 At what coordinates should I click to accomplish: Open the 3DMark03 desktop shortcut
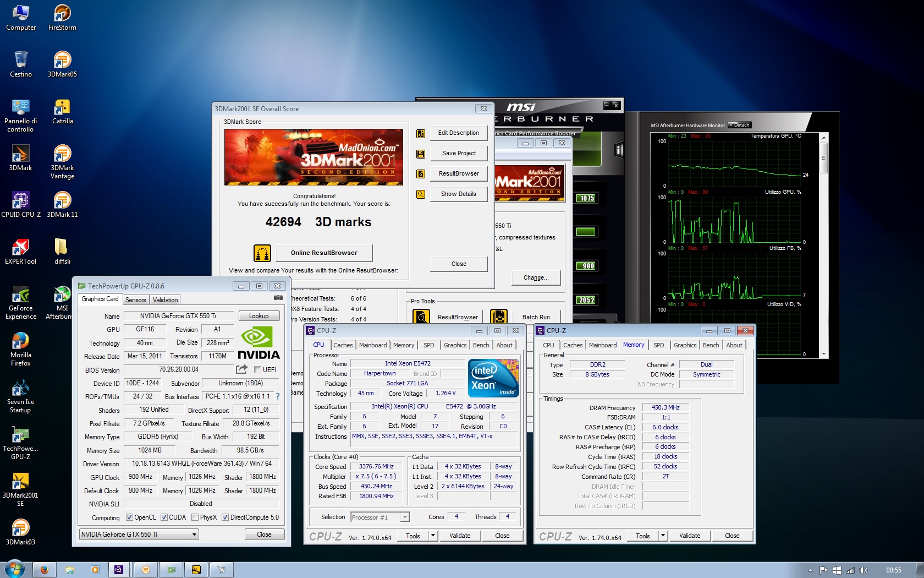click(x=21, y=533)
